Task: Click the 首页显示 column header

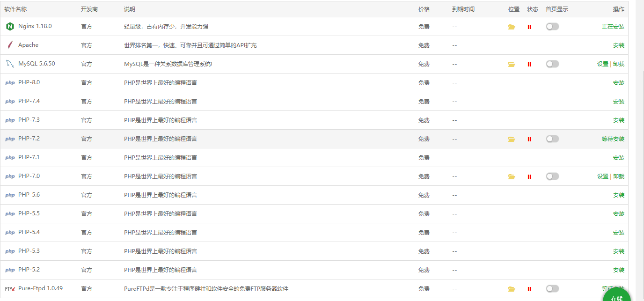Action: point(557,9)
